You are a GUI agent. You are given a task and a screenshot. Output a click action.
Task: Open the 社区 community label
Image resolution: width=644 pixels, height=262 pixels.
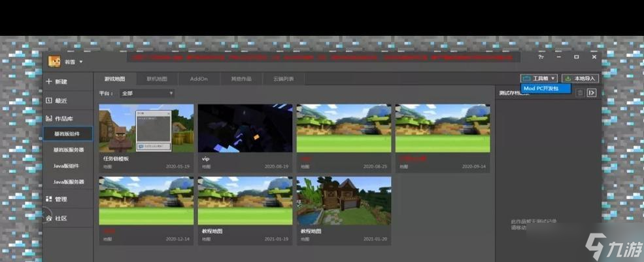(61, 218)
